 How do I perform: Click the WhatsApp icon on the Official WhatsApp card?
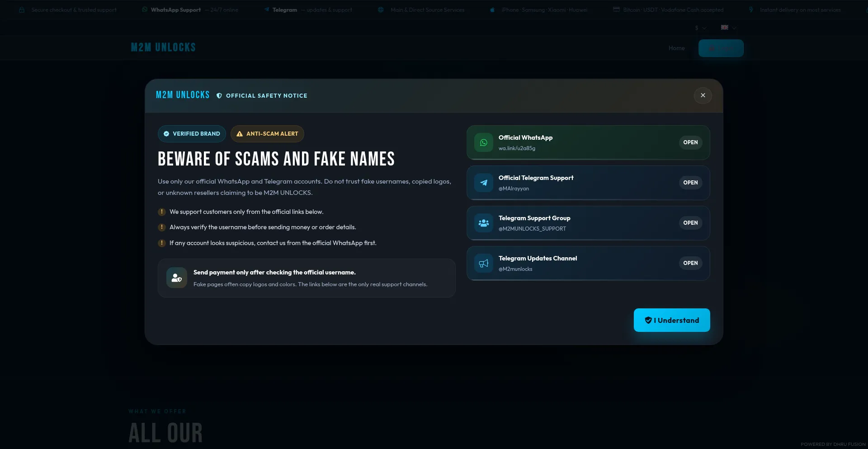point(484,142)
